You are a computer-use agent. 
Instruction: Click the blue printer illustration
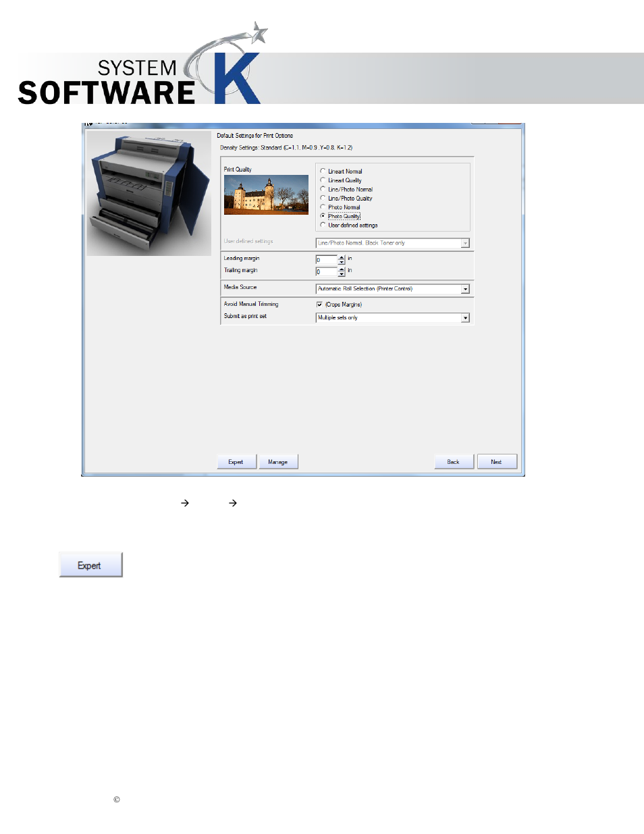(149, 193)
